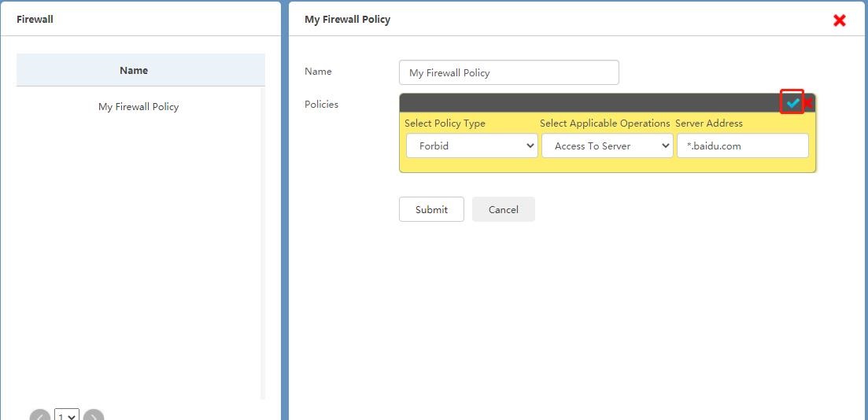Click the Server Address field containing *.baidu.com
Viewport: 868px width, 420px height.
(742, 146)
